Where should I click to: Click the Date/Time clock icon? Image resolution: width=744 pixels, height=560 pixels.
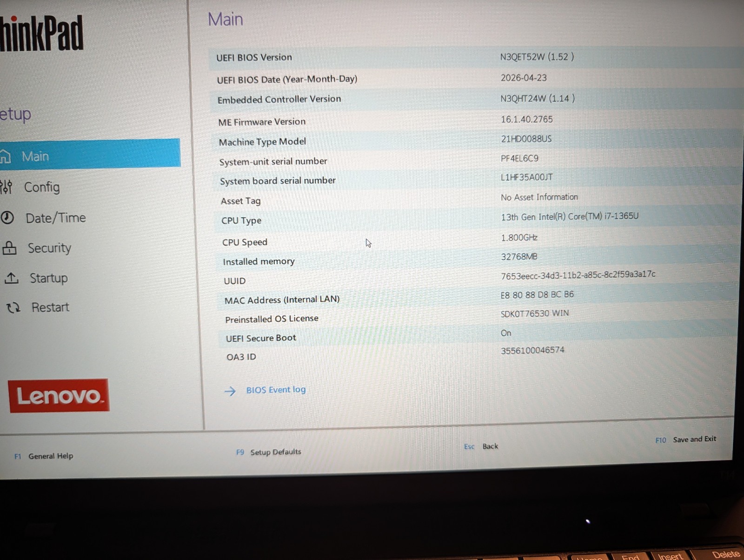coord(7,218)
